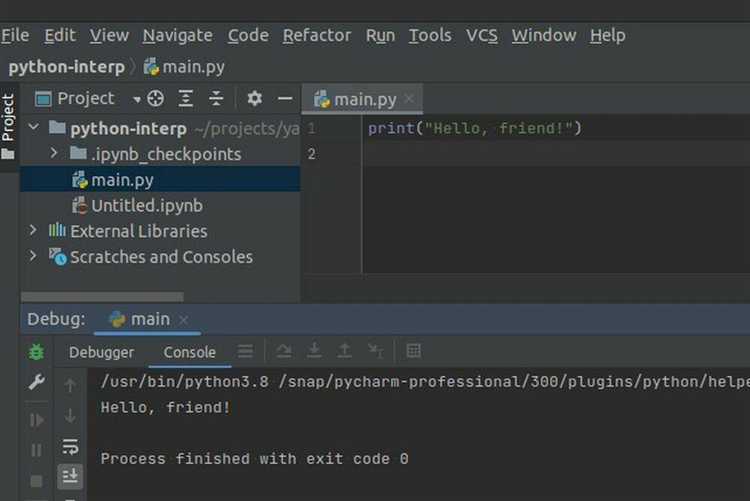Click the Select Opened File target icon
The height and width of the screenshot is (501, 750).
tap(155, 98)
